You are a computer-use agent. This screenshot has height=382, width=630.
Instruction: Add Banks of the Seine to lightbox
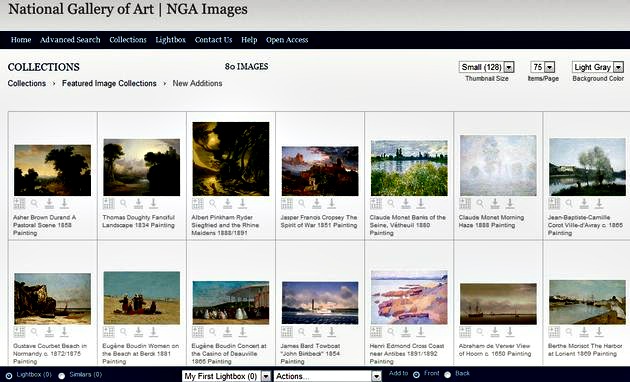click(x=376, y=204)
